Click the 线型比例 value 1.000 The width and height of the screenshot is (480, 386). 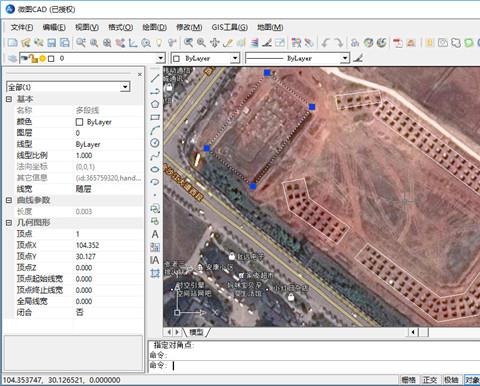(84, 155)
